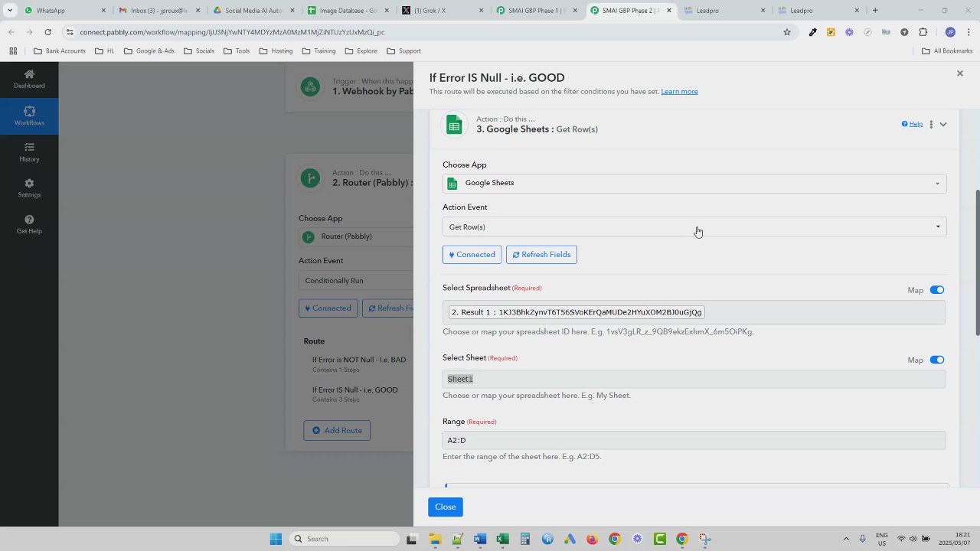Viewport: 980px width, 551px height.
Task: Open the JP Chrome profile avatar
Action: 950,32
